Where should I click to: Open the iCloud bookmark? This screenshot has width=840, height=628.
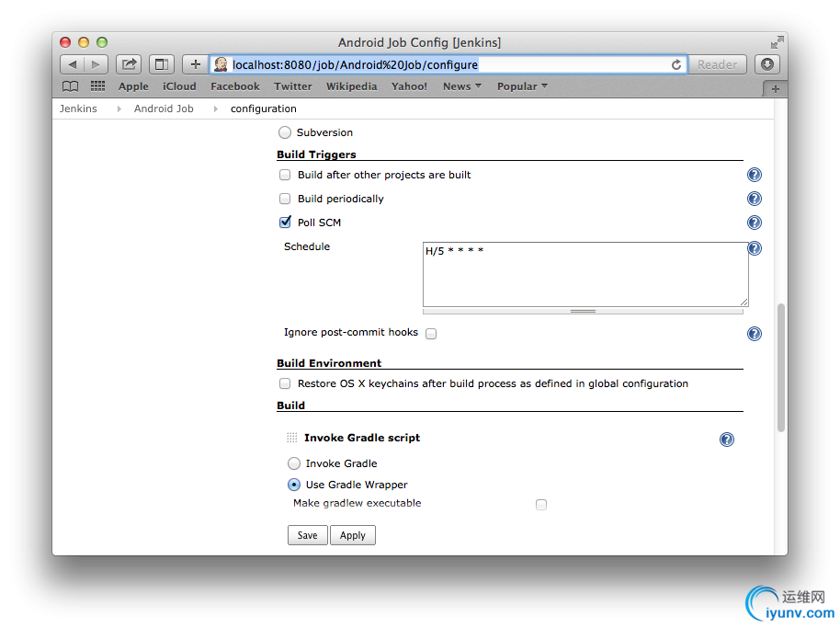[179, 86]
